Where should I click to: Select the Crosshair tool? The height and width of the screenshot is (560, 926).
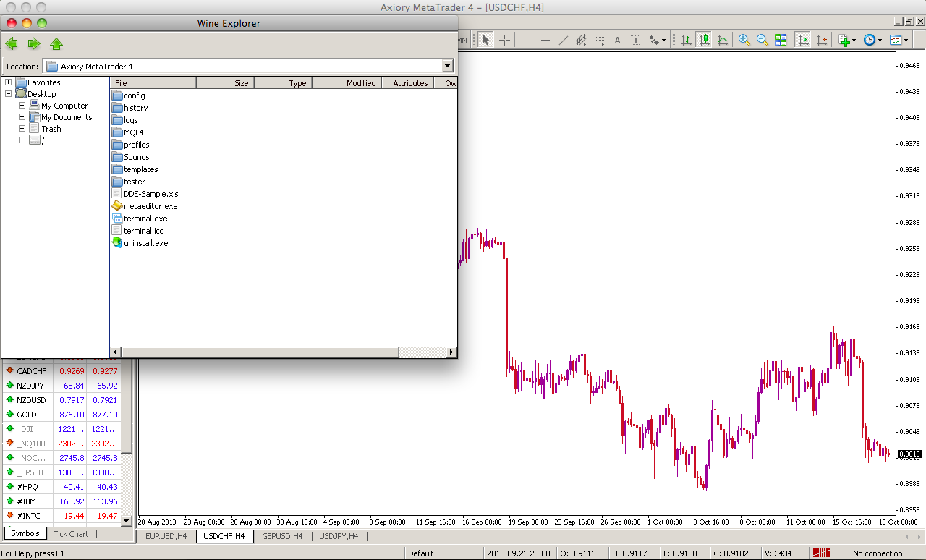click(505, 41)
